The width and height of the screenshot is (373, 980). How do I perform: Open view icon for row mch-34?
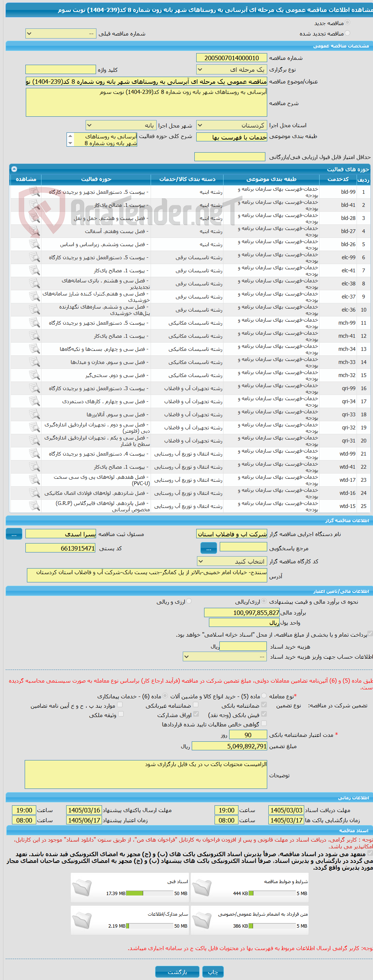[x=35, y=349]
